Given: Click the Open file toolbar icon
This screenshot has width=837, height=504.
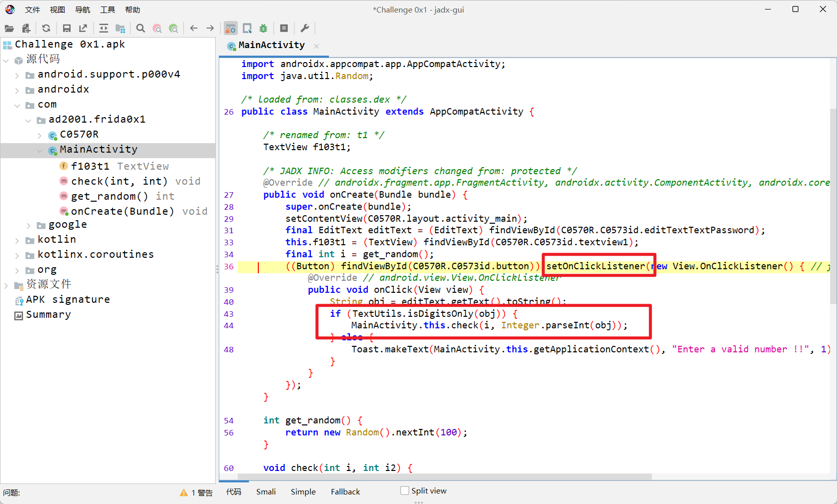Looking at the screenshot, I should (10, 29).
